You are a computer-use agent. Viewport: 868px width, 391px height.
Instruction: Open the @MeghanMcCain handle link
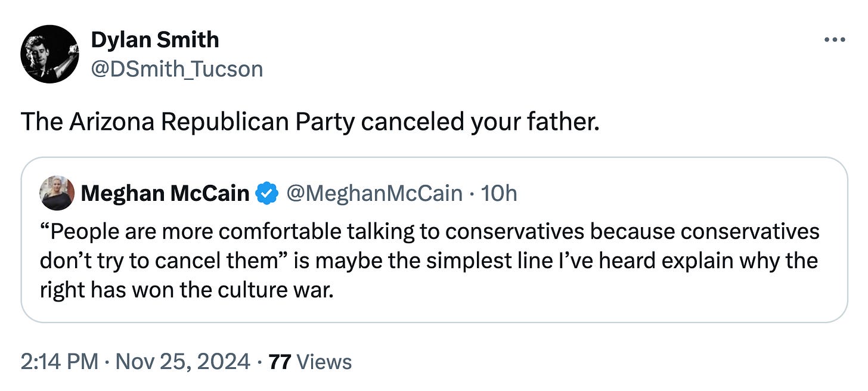(374, 193)
